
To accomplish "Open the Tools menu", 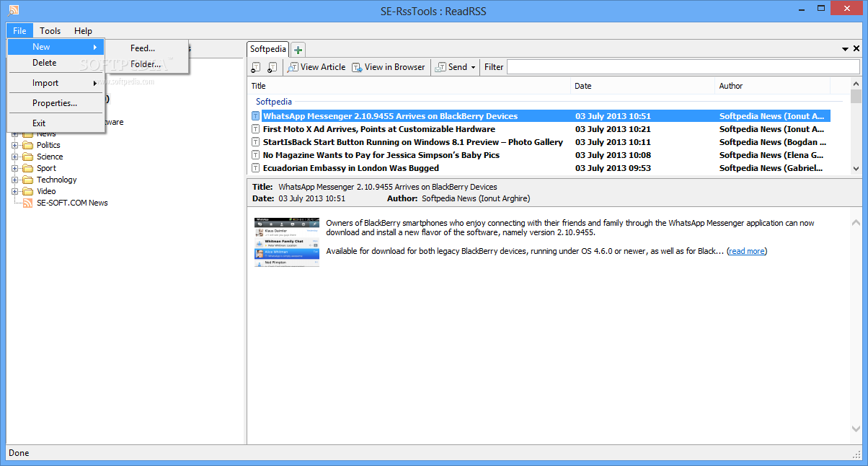I will 50,31.
